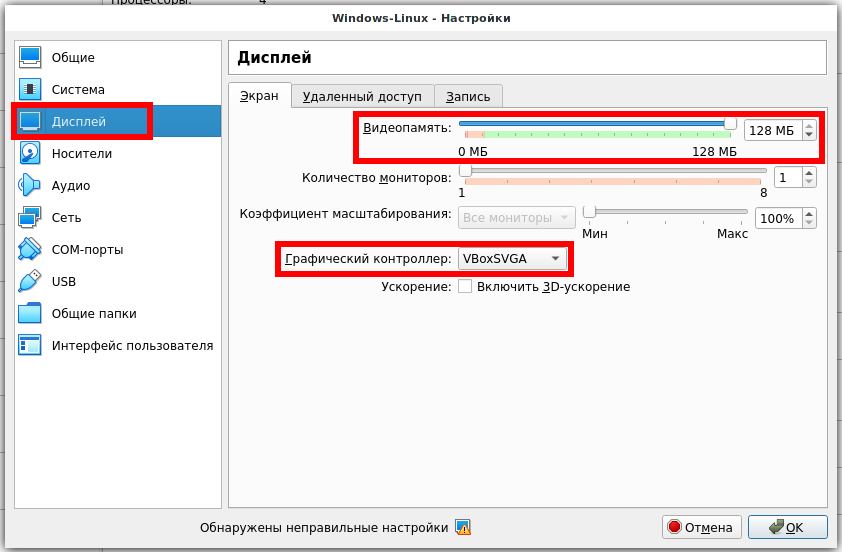Viewport: 842px width, 552px height.
Task: Click the COM-порты connector icon
Action: (31, 250)
